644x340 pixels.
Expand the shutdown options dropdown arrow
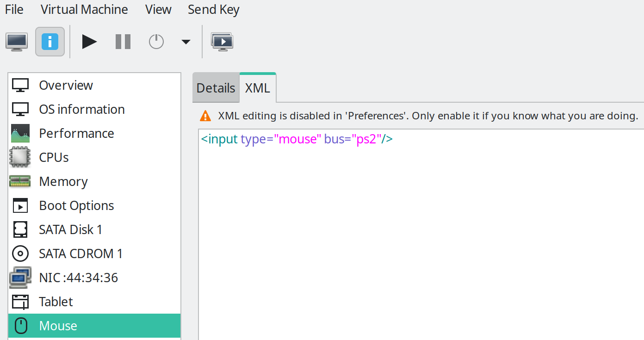(186, 42)
